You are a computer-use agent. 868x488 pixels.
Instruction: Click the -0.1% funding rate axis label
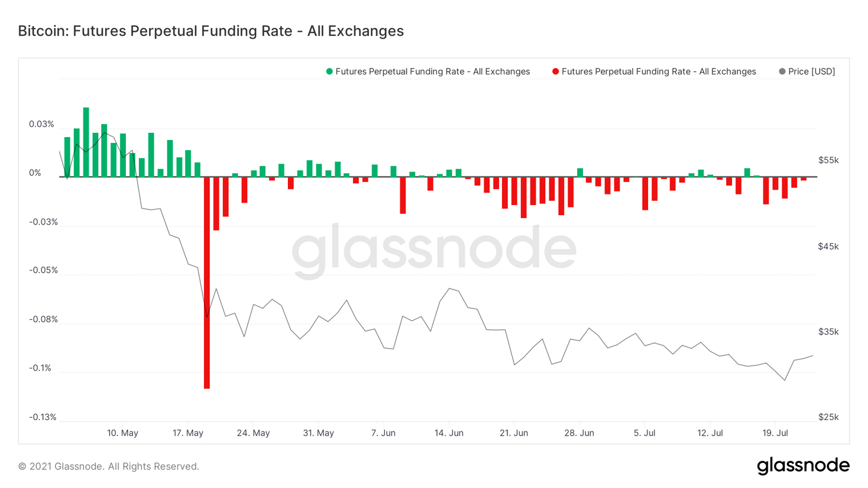tap(42, 368)
